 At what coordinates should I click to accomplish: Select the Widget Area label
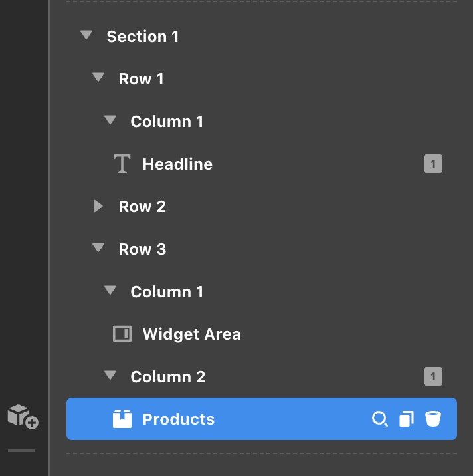click(191, 334)
